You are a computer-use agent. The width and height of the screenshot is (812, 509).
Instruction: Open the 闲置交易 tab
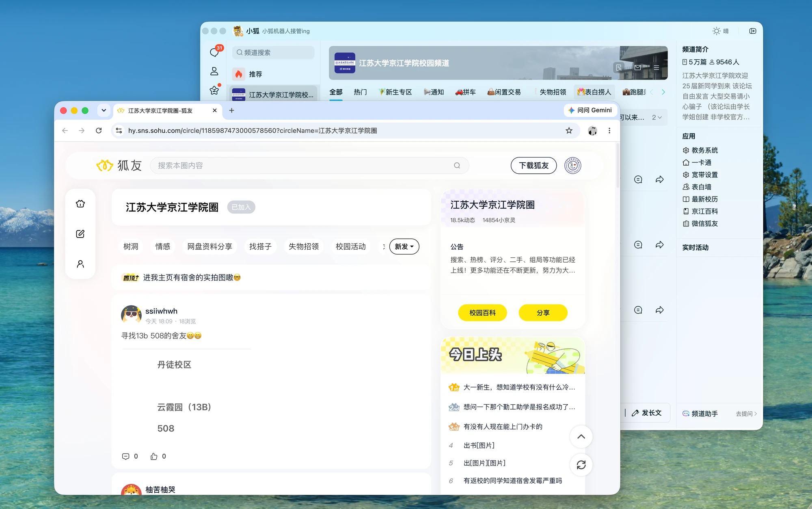coord(504,92)
